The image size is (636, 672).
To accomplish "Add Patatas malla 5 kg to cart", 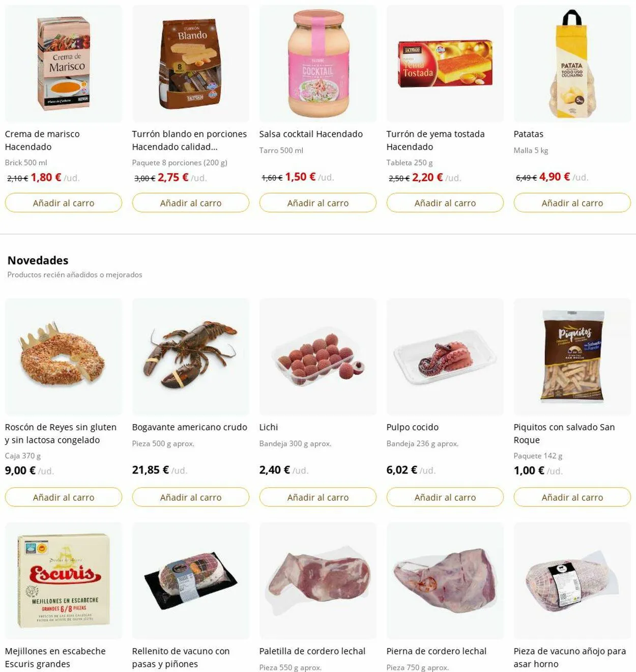I will 572,203.
